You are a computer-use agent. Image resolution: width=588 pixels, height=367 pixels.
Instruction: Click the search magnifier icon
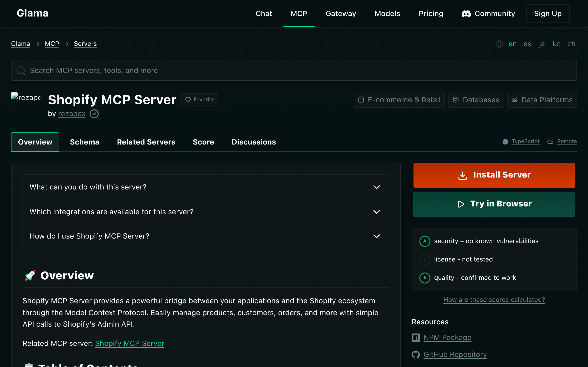tap(21, 71)
